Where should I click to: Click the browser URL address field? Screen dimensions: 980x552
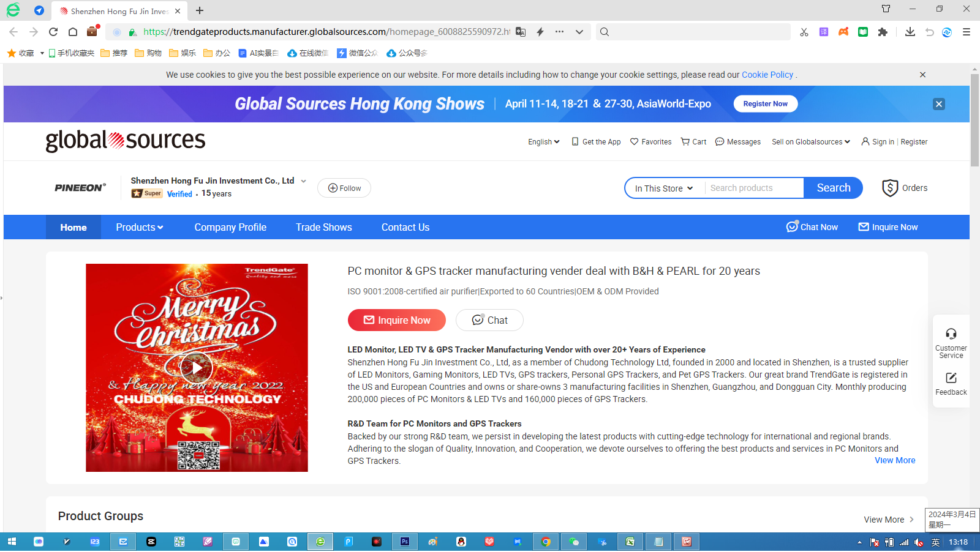pos(326,32)
